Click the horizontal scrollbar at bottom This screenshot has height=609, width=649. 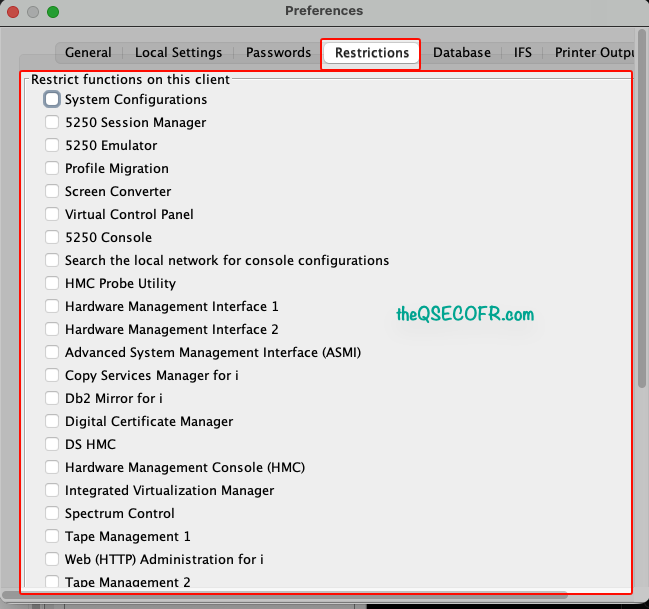coord(285,595)
